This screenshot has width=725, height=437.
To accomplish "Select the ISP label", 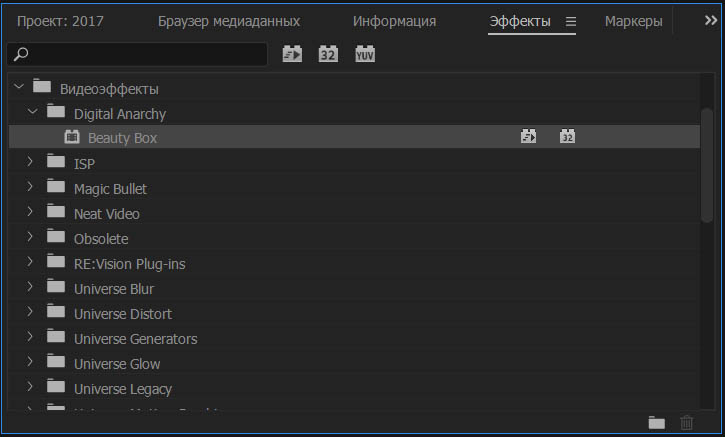I will pyautogui.click(x=84, y=164).
